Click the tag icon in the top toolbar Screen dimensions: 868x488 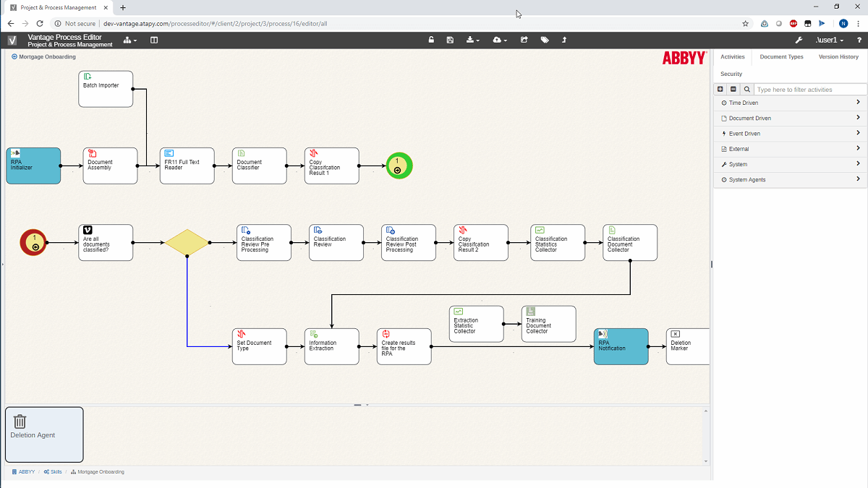545,40
